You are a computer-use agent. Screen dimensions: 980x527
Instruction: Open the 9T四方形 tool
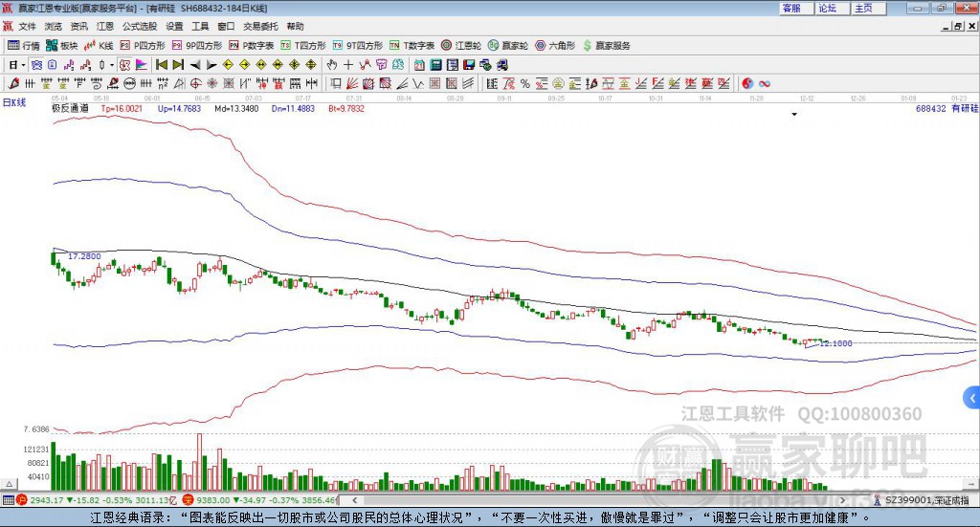[x=358, y=46]
